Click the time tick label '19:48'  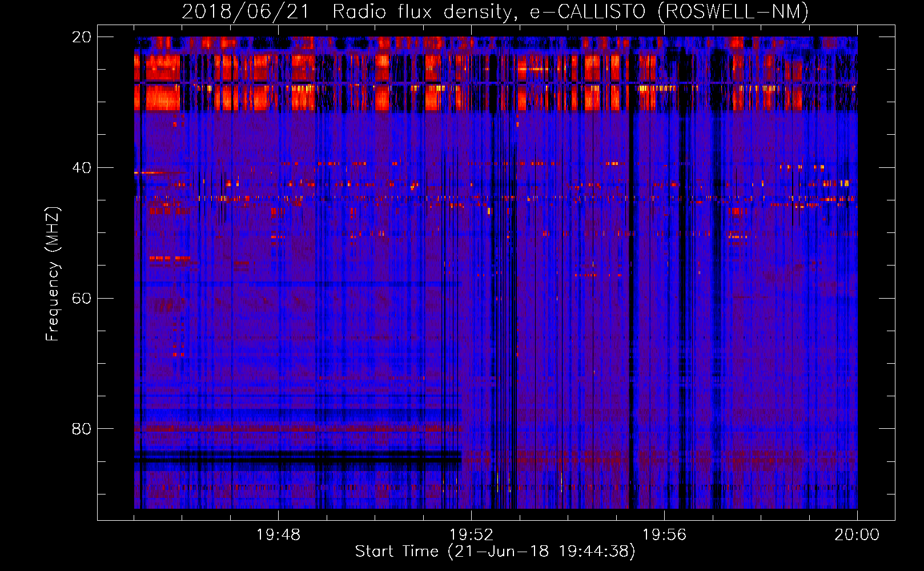[x=278, y=534]
